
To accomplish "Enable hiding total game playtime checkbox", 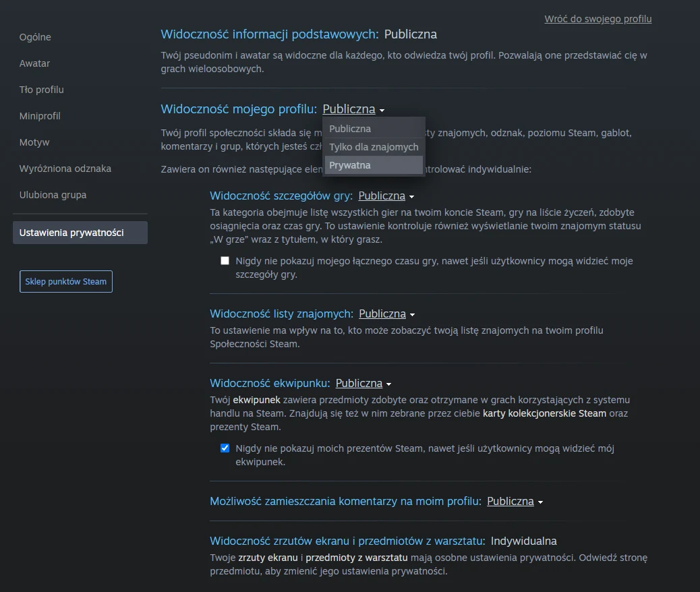I will tap(225, 260).
